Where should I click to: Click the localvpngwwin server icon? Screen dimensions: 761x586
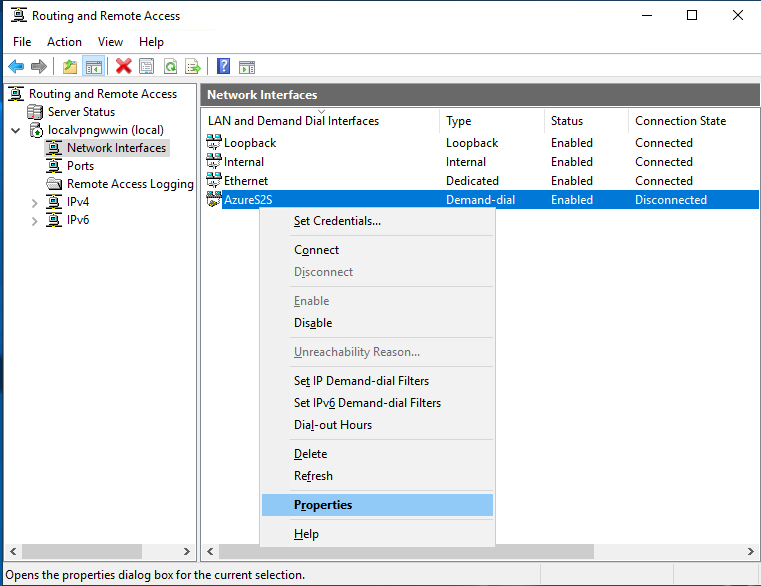(x=36, y=130)
